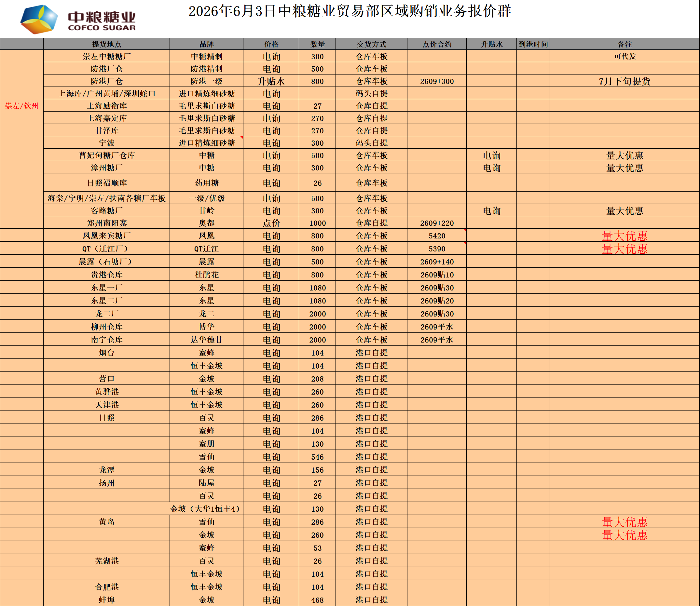Click the 可代发 remark cell
700x606 pixels.
pyautogui.click(x=625, y=57)
